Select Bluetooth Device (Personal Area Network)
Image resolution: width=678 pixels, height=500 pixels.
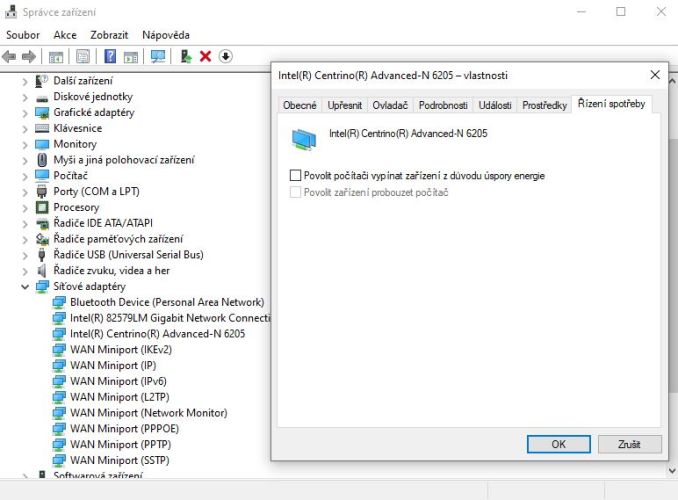[167, 302]
